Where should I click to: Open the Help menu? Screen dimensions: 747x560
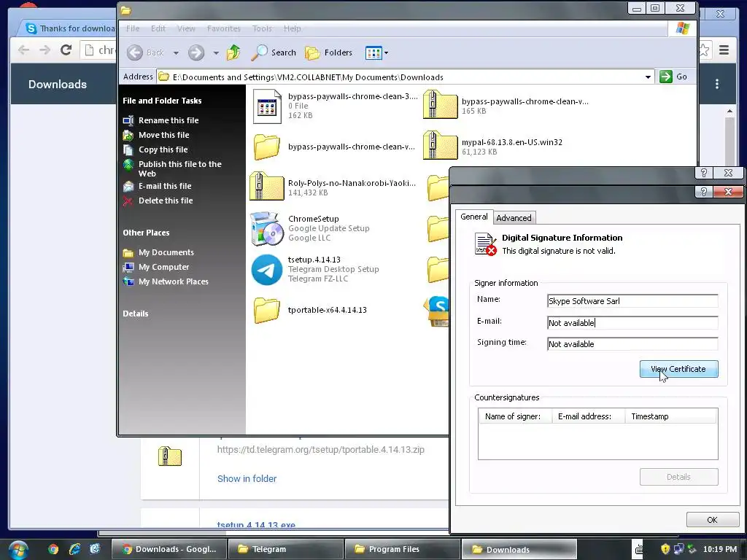coord(292,28)
